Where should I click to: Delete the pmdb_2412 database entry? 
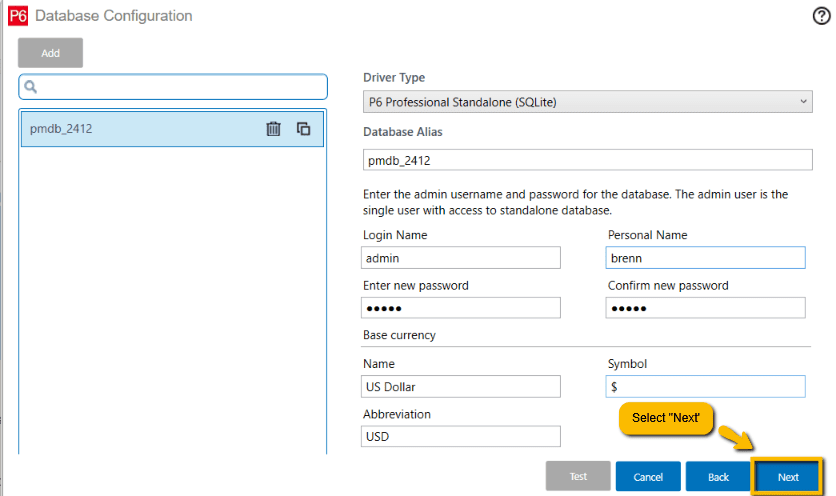pos(273,129)
